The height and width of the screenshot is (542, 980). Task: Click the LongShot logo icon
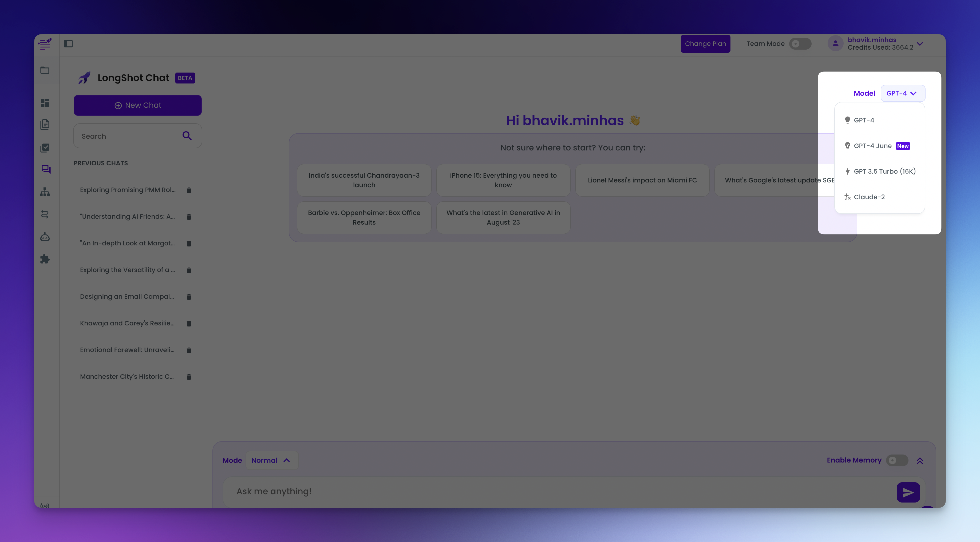pyautogui.click(x=45, y=44)
